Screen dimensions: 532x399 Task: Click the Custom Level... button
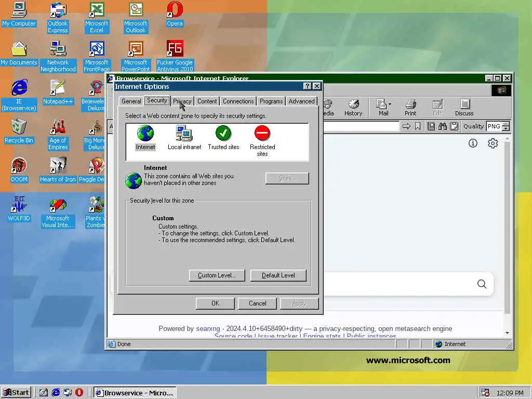pyautogui.click(x=217, y=275)
